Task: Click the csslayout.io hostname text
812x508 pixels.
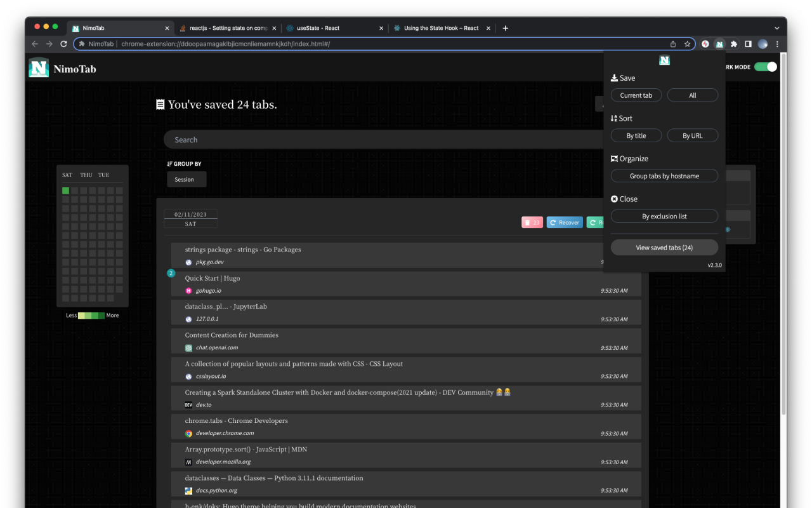Action: click(x=211, y=377)
